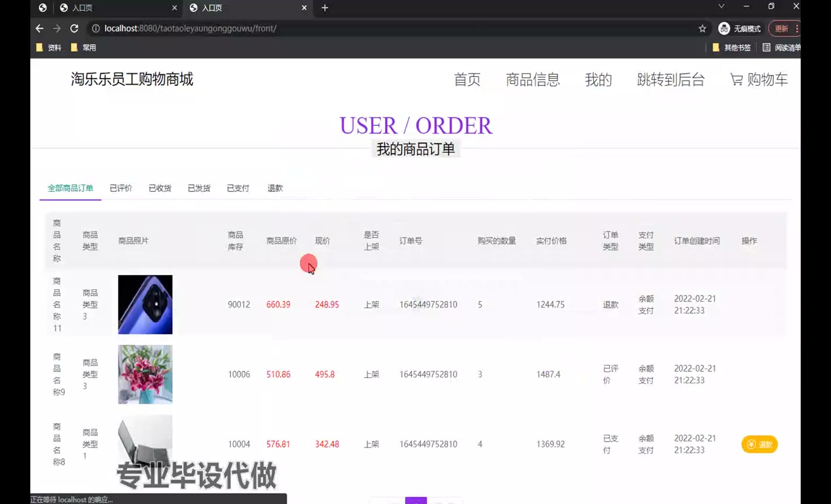The width and height of the screenshot is (831, 504).
Task: Click the current pagination page button
Action: (416, 501)
